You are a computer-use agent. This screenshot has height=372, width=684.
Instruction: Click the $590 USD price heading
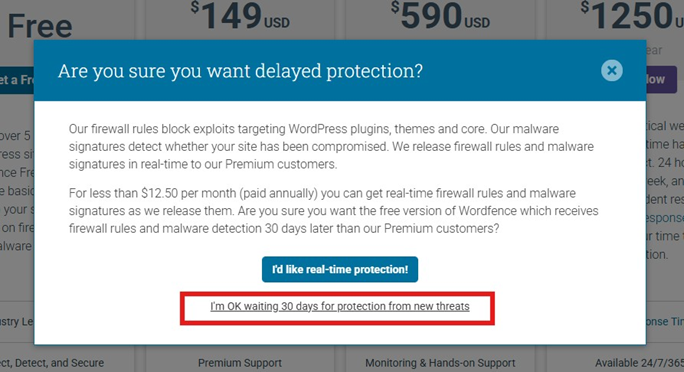pyautogui.click(x=440, y=16)
